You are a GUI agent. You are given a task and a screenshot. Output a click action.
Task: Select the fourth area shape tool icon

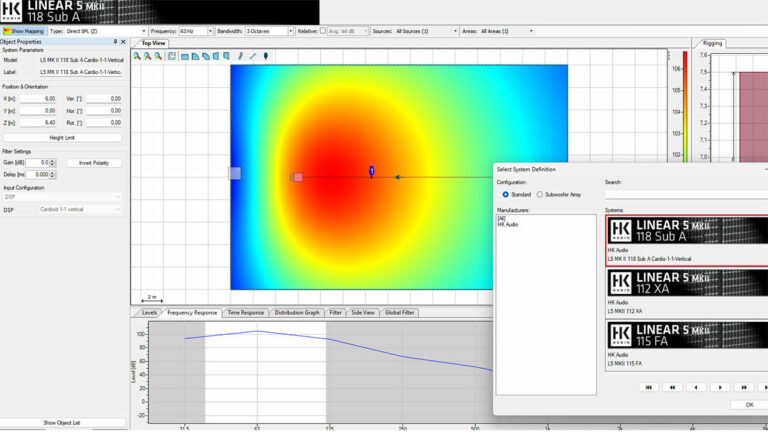pyautogui.click(x=216, y=57)
